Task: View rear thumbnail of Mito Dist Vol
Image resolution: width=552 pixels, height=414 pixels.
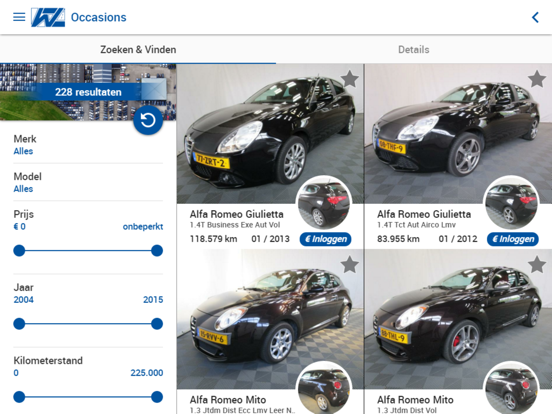Action: click(512, 388)
